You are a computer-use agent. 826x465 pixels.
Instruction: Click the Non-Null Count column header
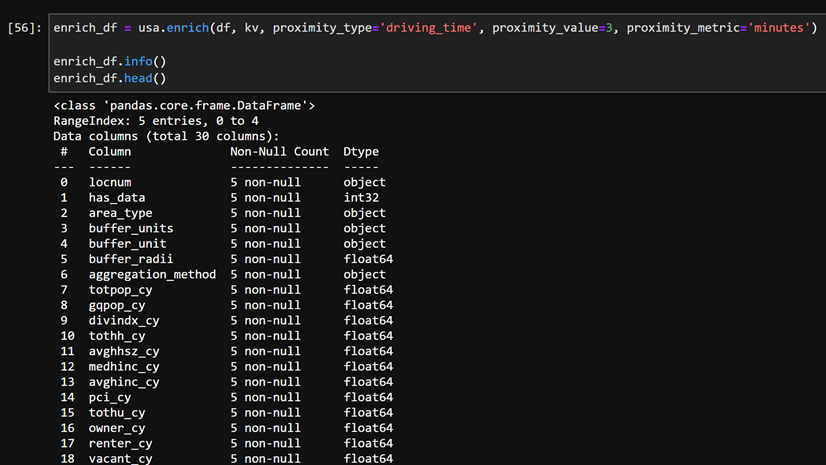click(x=279, y=152)
